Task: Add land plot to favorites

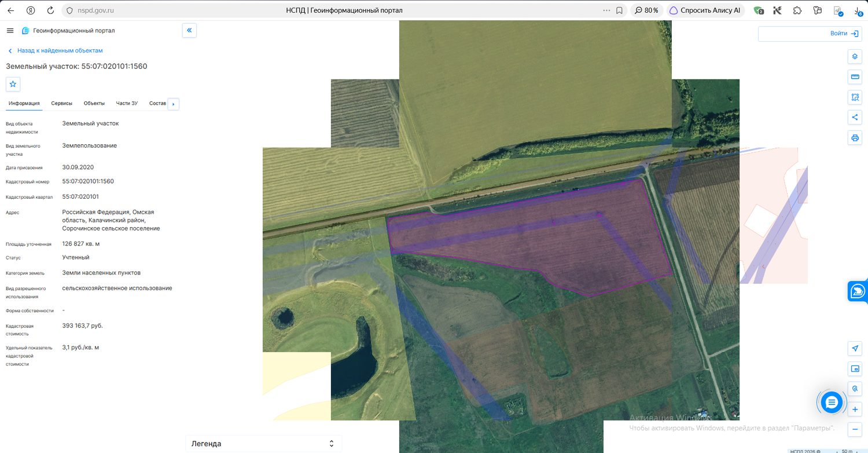Action: pos(13,84)
